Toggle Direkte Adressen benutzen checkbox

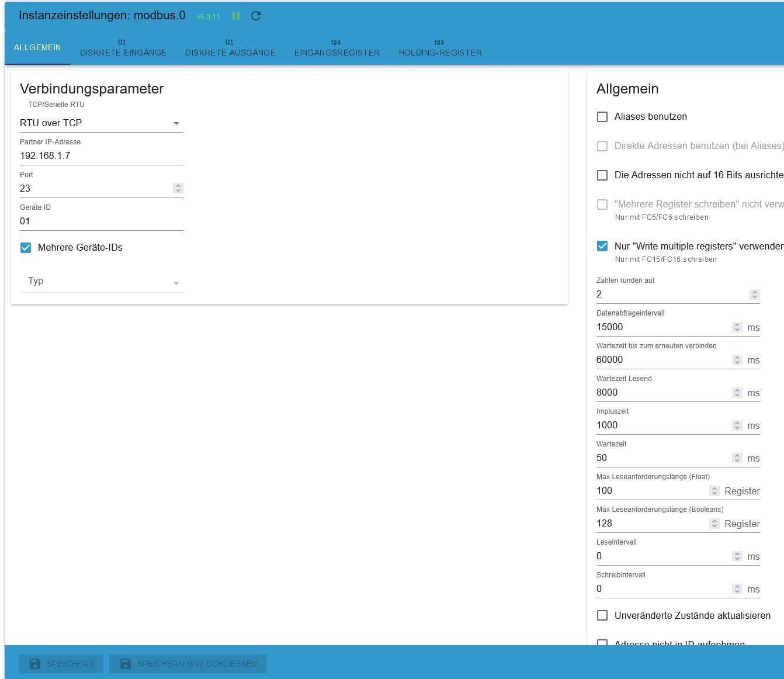pos(602,146)
